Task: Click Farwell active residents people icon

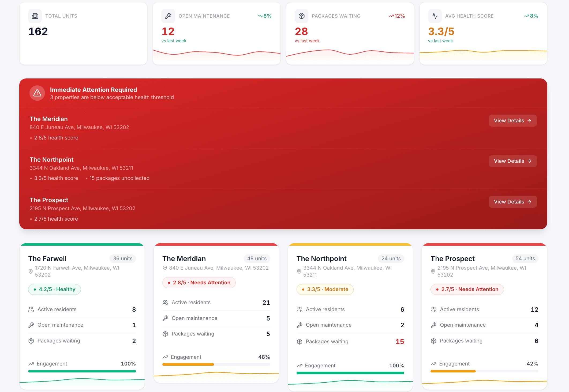Action: pos(31,310)
